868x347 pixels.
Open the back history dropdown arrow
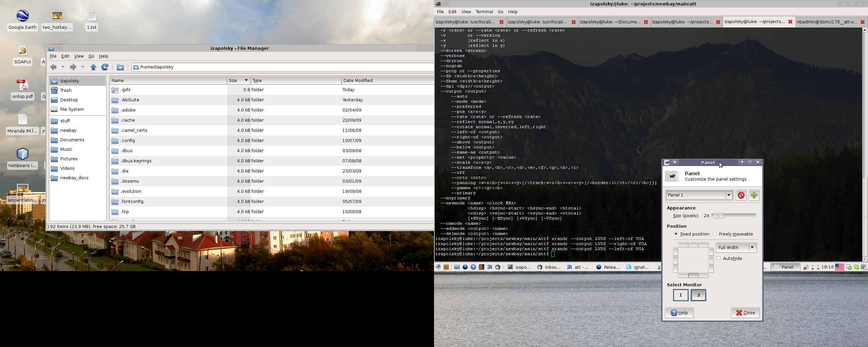(x=63, y=67)
